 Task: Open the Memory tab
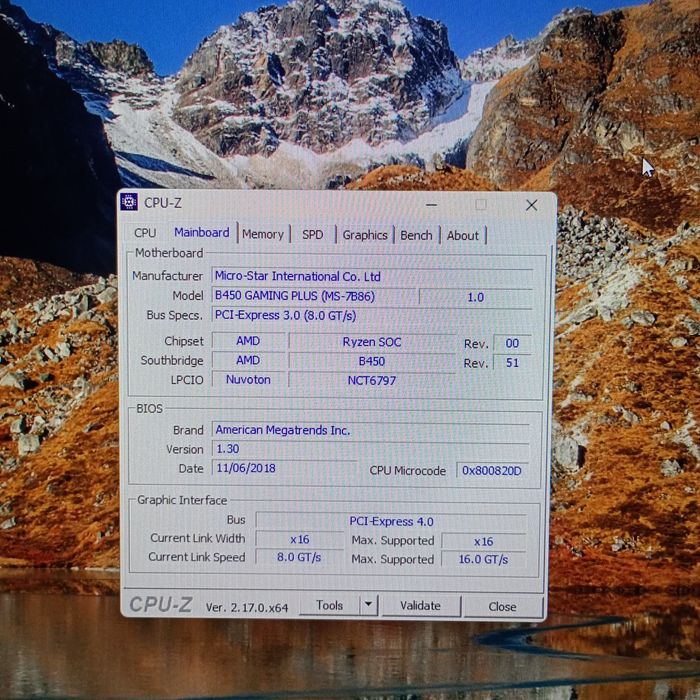pos(263,234)
